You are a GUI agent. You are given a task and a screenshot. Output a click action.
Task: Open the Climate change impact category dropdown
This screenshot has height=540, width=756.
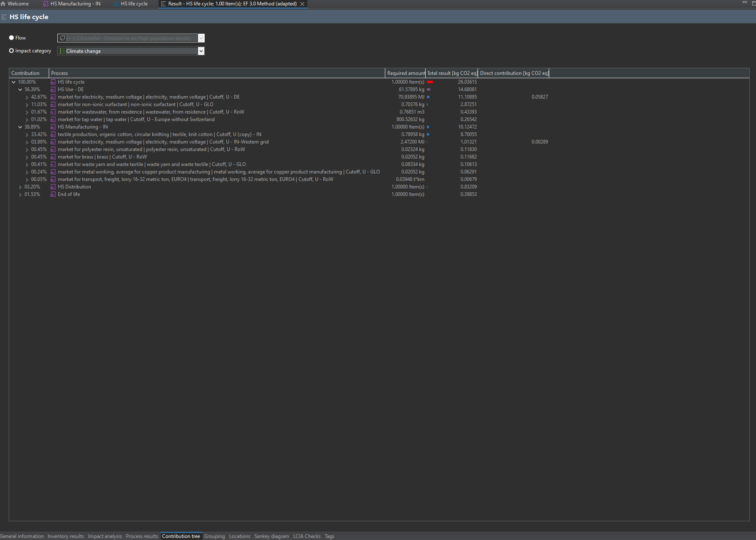click(x=201, y=51)
